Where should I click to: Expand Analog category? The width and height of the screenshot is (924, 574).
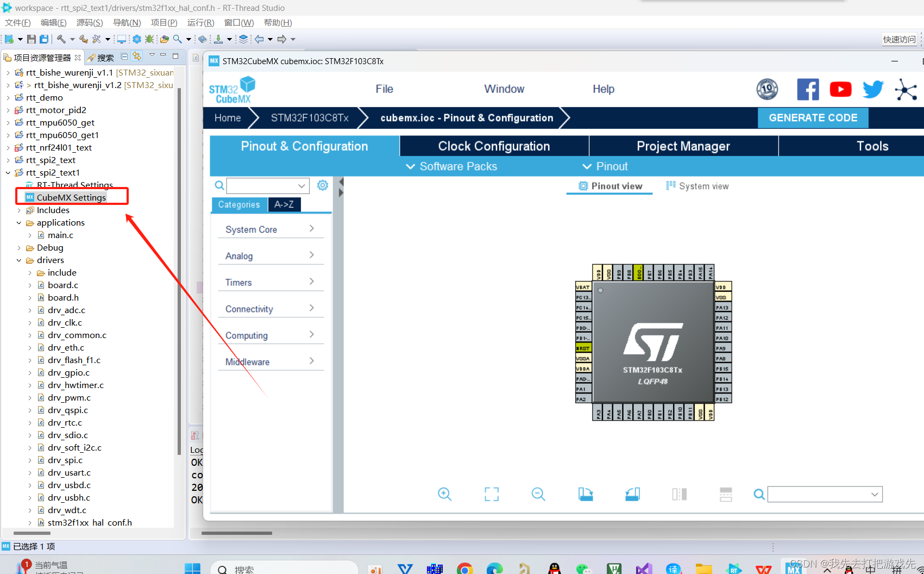click(271, 256)
